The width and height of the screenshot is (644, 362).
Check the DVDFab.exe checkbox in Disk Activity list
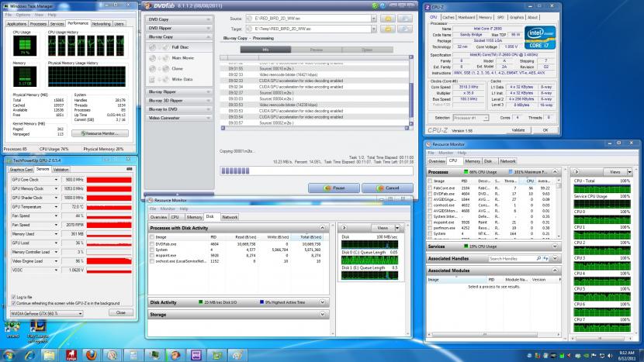(152, 244)
